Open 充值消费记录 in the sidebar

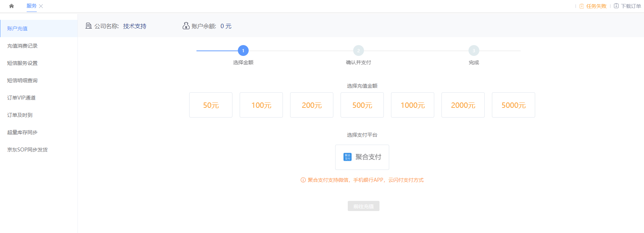(x=39, y=46)
